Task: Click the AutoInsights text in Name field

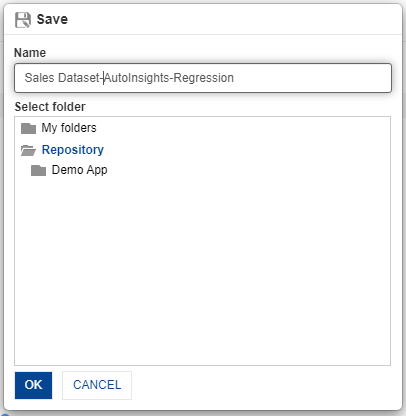Action: pos(137,78)
